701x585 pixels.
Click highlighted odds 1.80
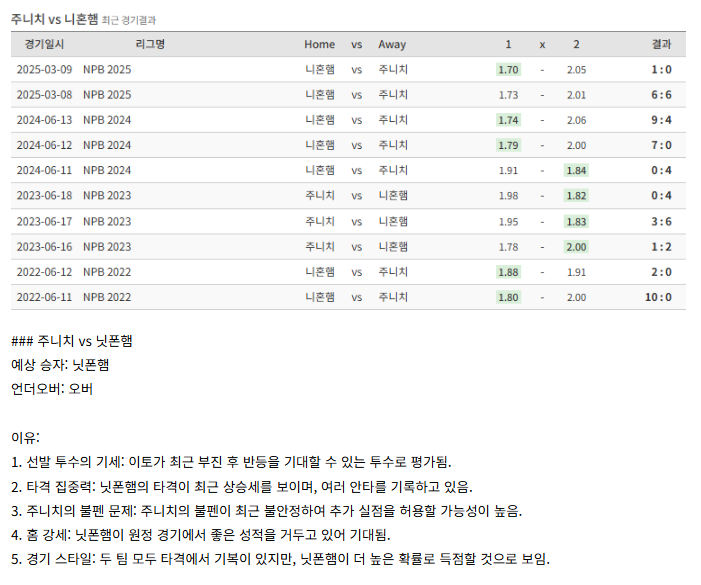coord(508,297)
